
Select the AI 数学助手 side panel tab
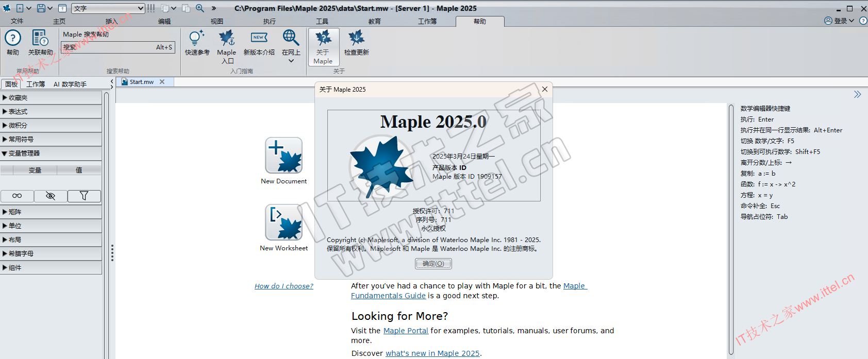pyautogui.click(x=70, y=84)
